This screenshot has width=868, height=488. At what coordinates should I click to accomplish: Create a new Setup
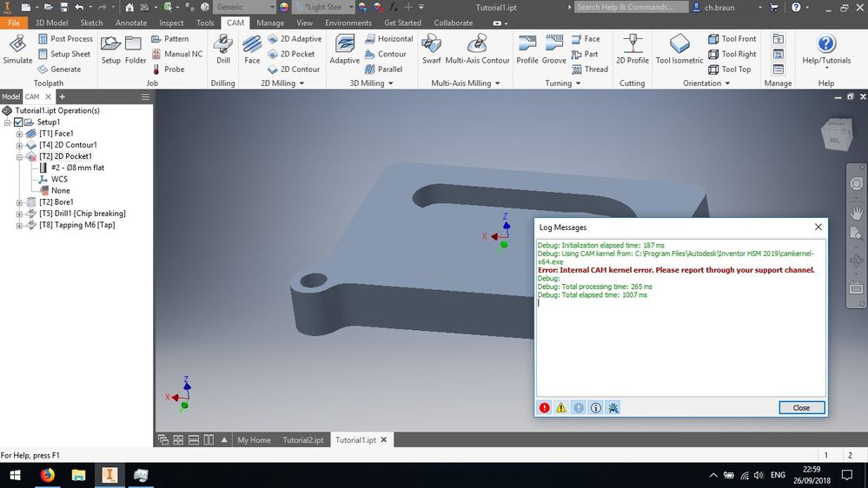point(110,49)
